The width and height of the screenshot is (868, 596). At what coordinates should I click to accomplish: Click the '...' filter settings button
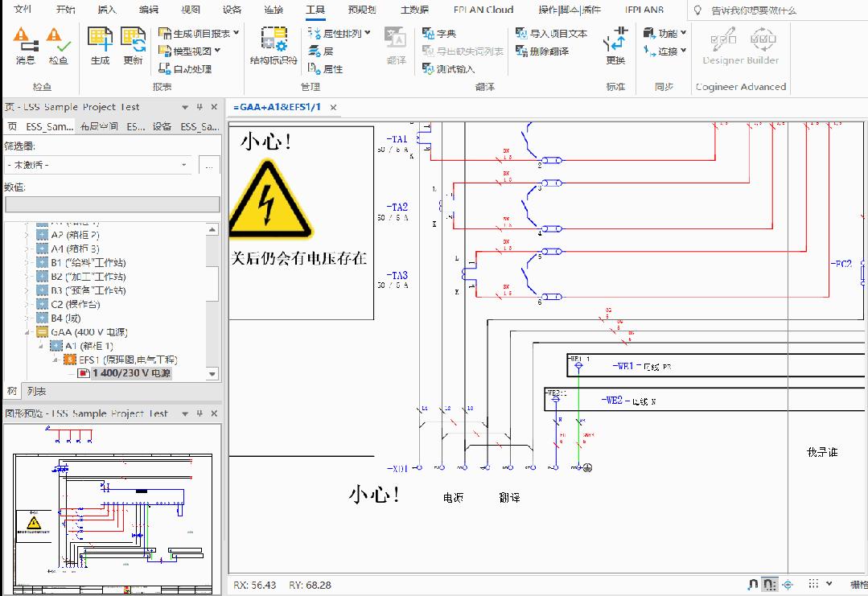pos(209,165)
